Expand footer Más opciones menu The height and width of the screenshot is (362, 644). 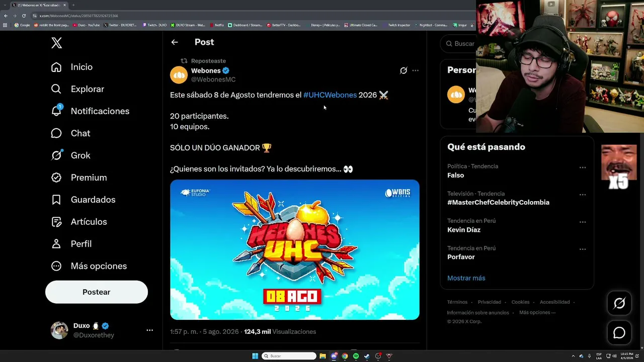[537, 313]
